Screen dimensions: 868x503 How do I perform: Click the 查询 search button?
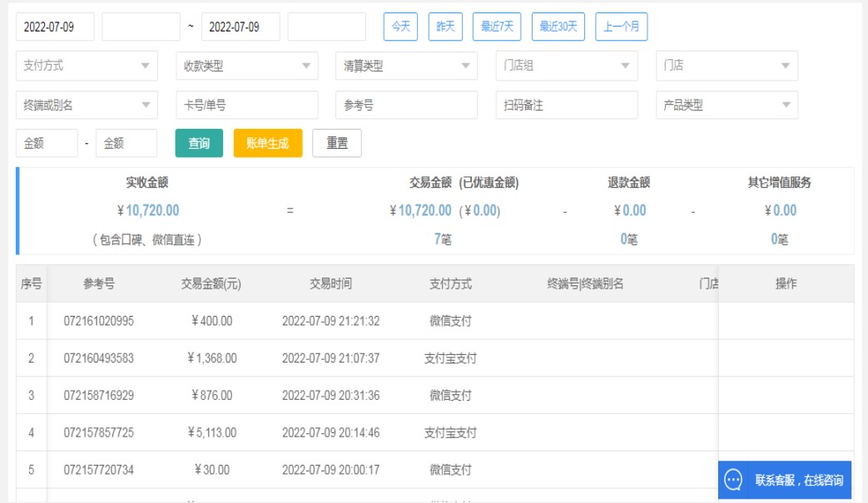coord(199,143)
